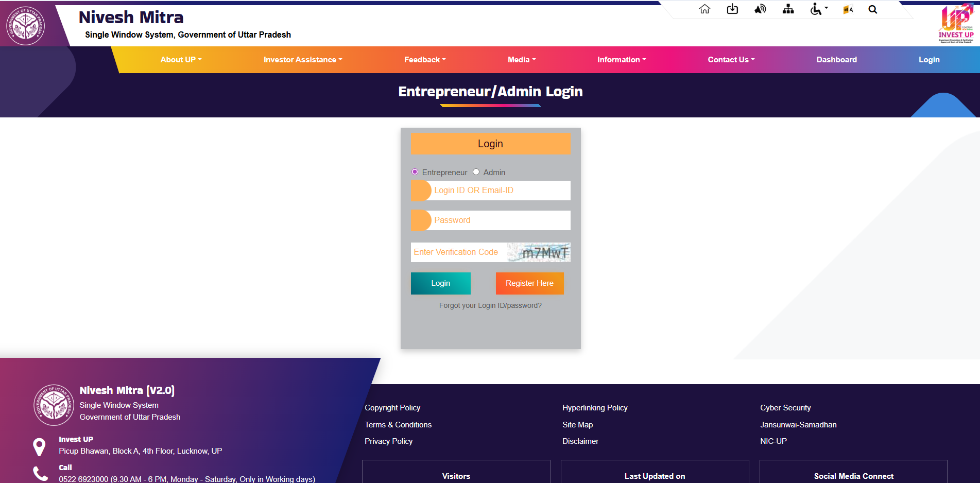
Task: Click the skip-to-content download-arrow icon
Action: [x=732, y=9]
